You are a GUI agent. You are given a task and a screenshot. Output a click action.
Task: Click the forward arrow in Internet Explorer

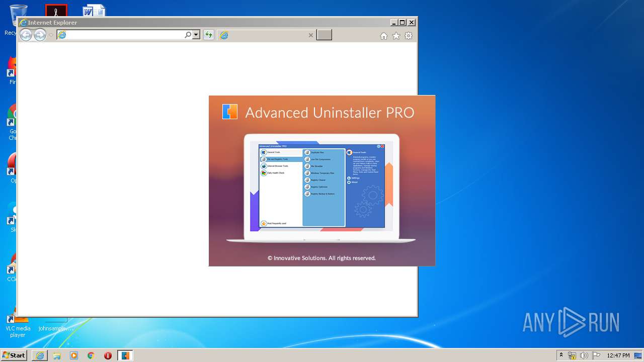pyautogui.click(x=40, y=35)
